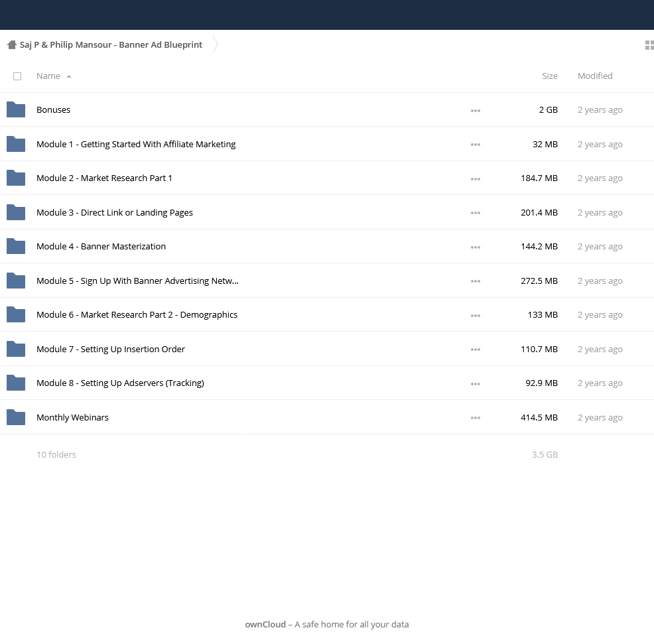Viewport: 654px width, 644px height.
Task: Open Module 3 - Direct Link or Landing Pages
Action: (x=115, y=213)
